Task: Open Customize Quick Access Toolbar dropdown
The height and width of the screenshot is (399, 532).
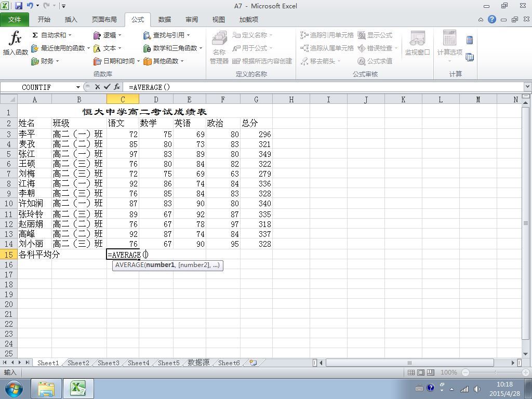Action: (x=63, y=6)
